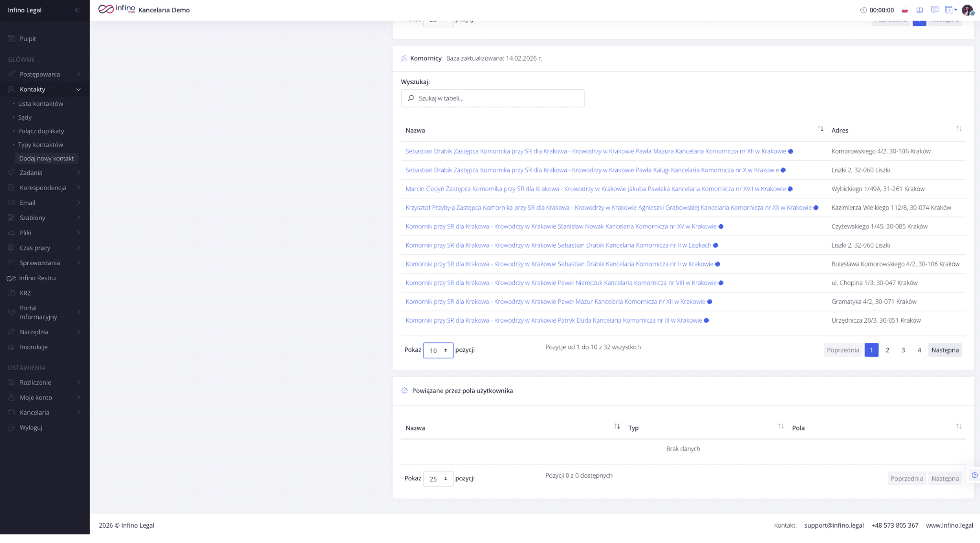Open Połącz duplikaty submenu item
The image size is (980, 543).
point(41,131)
